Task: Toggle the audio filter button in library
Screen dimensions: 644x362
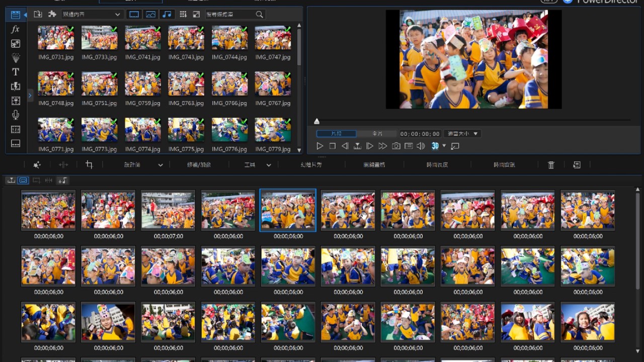Action: 167,15
